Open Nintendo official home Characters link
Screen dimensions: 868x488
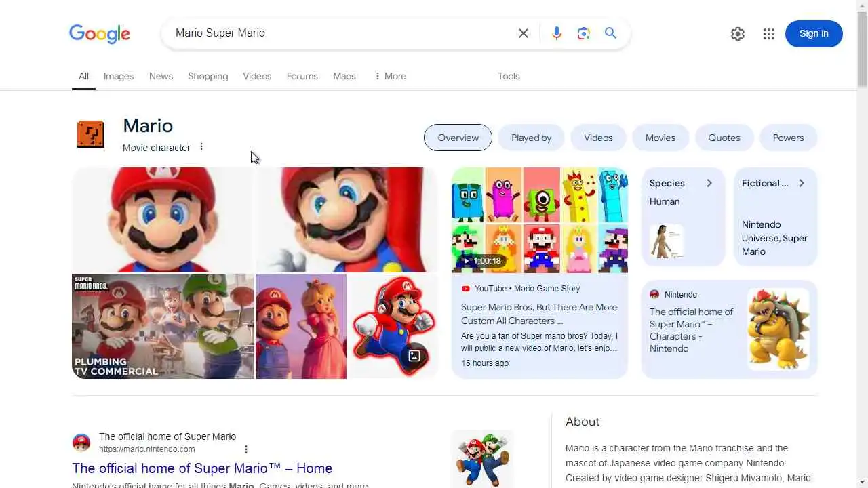click(691, 330)
